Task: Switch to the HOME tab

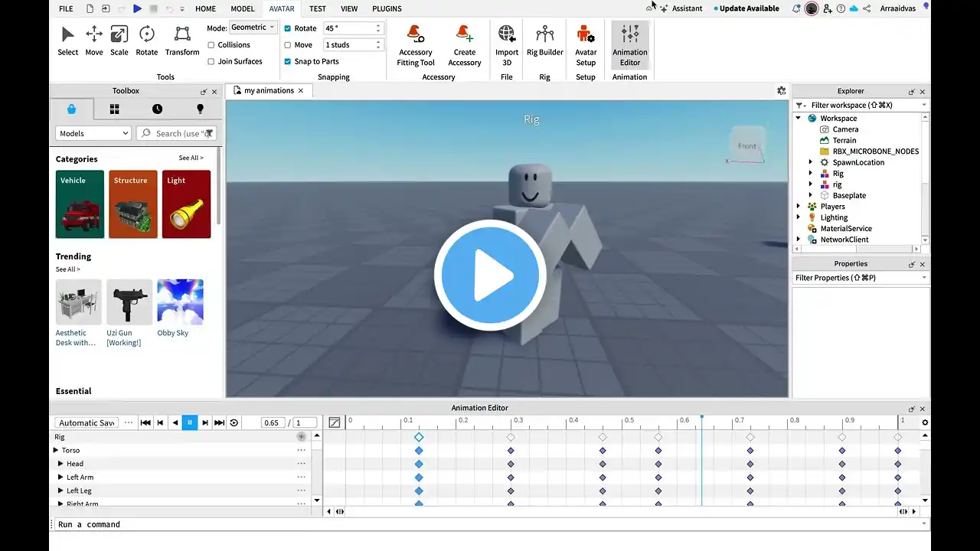Action: [205, 8]
